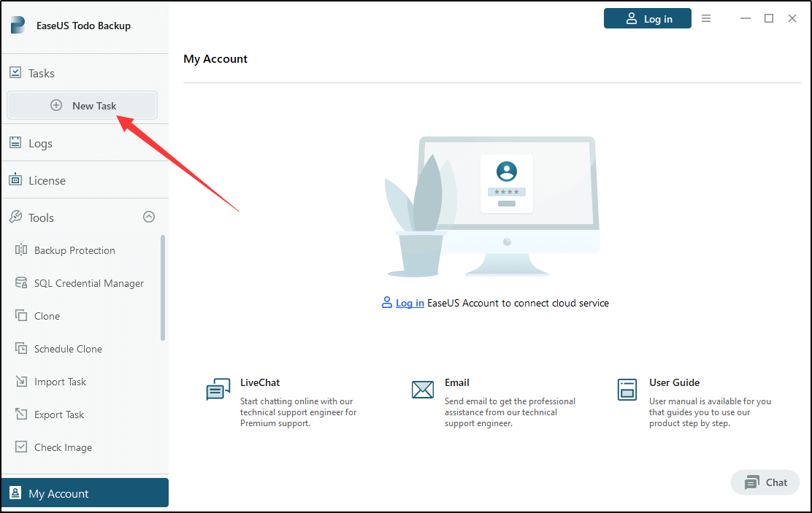Click the User Guide book icon

[x=627, y=389]
